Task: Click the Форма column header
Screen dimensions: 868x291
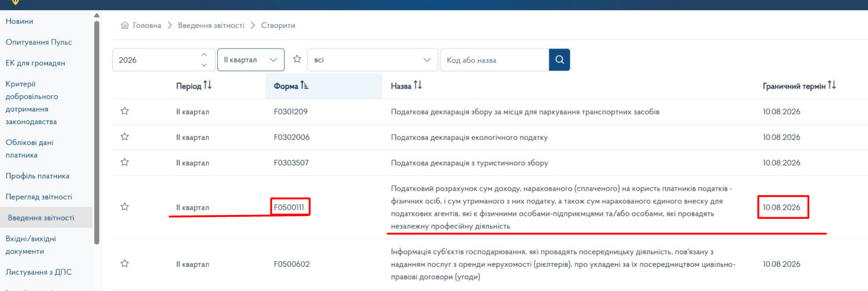Action: click(x=324, y=86)
